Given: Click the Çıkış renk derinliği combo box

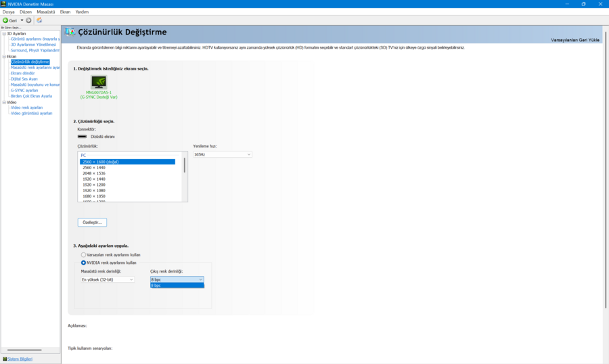Looking at the screenshot, I should (177, 279).
